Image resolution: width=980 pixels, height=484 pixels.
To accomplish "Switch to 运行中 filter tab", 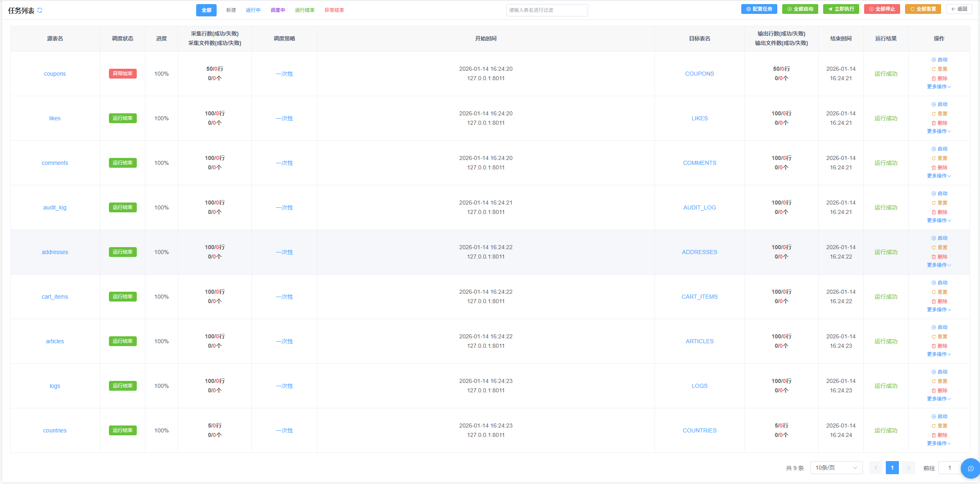I will pos(253,10).
